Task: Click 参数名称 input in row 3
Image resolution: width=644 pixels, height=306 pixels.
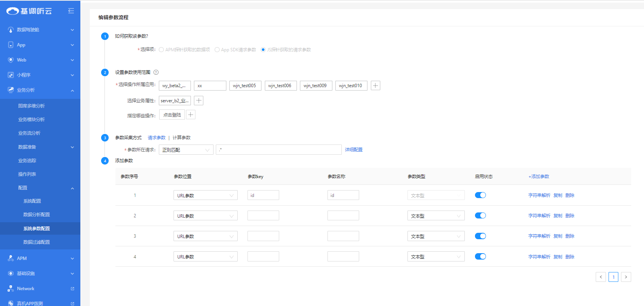Action: click(x=343, y=236)
